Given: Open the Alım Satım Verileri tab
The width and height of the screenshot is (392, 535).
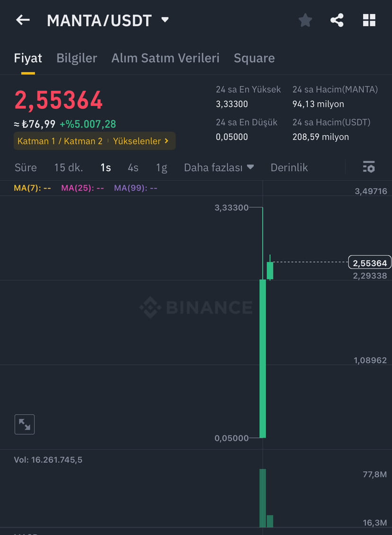Looking at the screenshot, I should (165, 58).
